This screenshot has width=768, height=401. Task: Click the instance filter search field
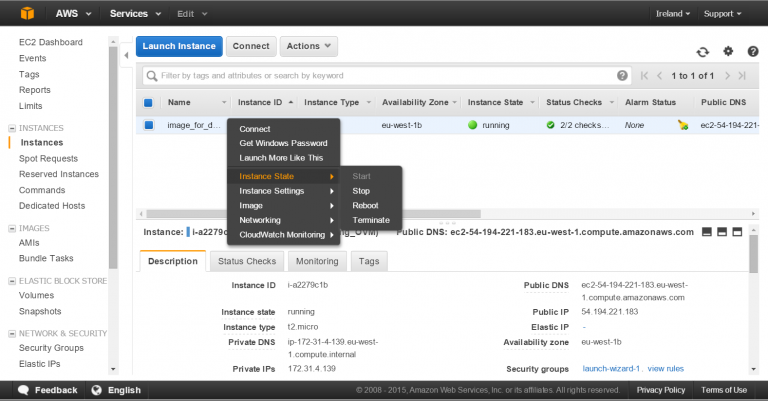387,76
